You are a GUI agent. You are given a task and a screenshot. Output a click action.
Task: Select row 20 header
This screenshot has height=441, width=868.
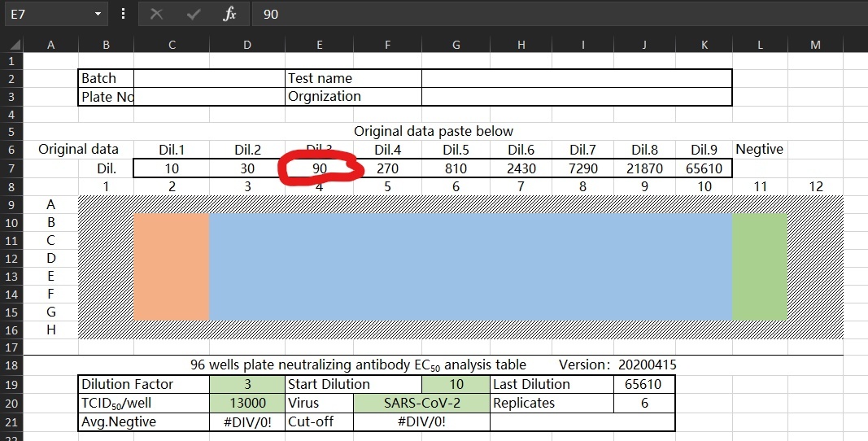click(11, 402)
